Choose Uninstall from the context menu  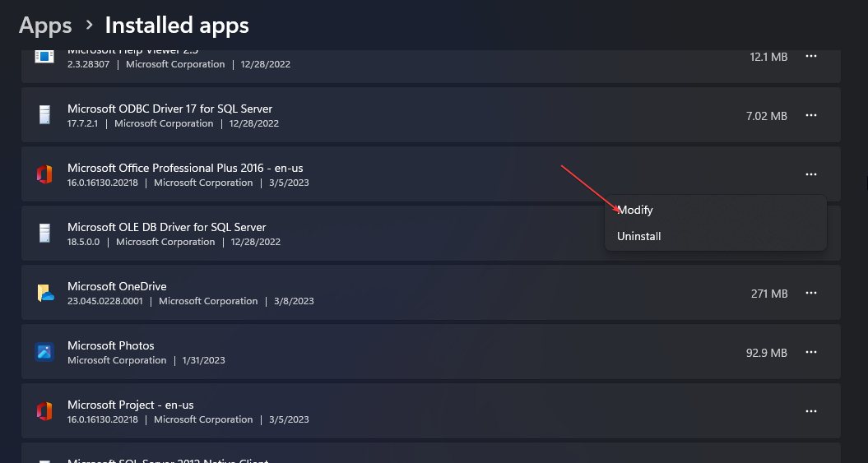tap(639, 236)
